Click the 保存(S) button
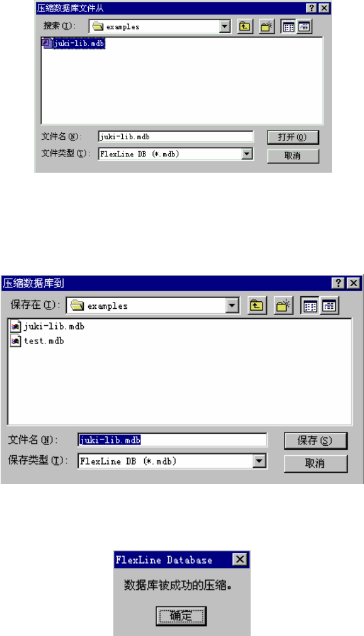The image size is (364, 636). click(316, 441)
